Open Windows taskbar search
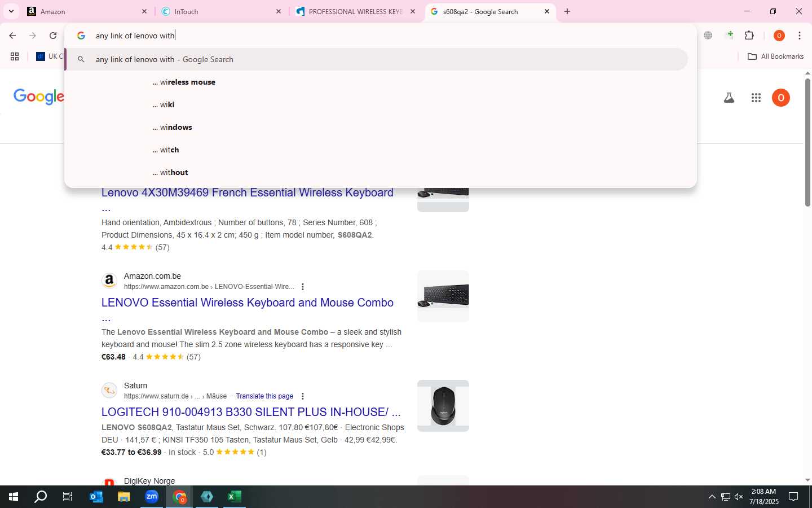 click(41, 497)
